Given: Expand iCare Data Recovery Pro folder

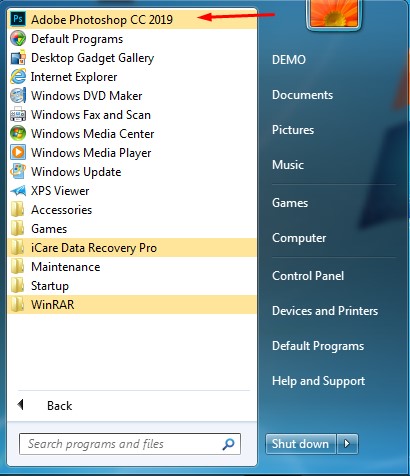Looking at the screenshot, I should point(132,248).
